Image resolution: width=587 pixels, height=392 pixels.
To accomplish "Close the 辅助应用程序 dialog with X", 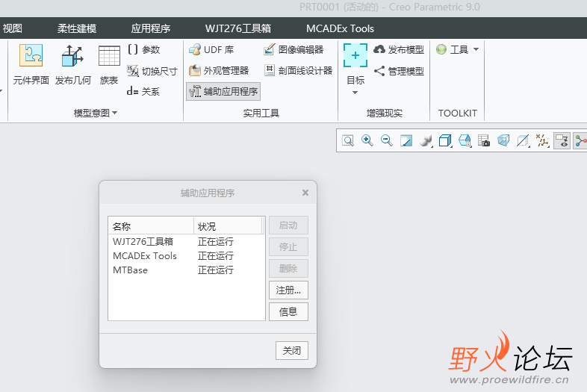I will [x=305, y=193].
